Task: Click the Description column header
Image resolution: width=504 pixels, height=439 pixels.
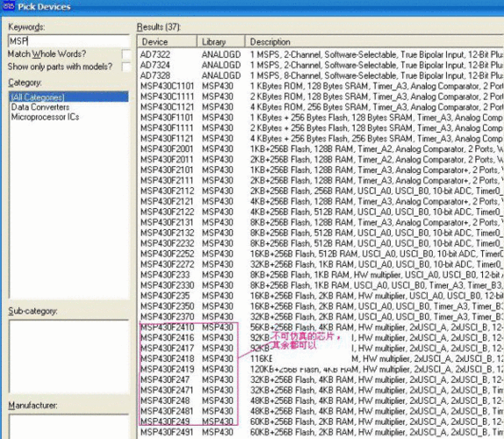Action: 374,42
